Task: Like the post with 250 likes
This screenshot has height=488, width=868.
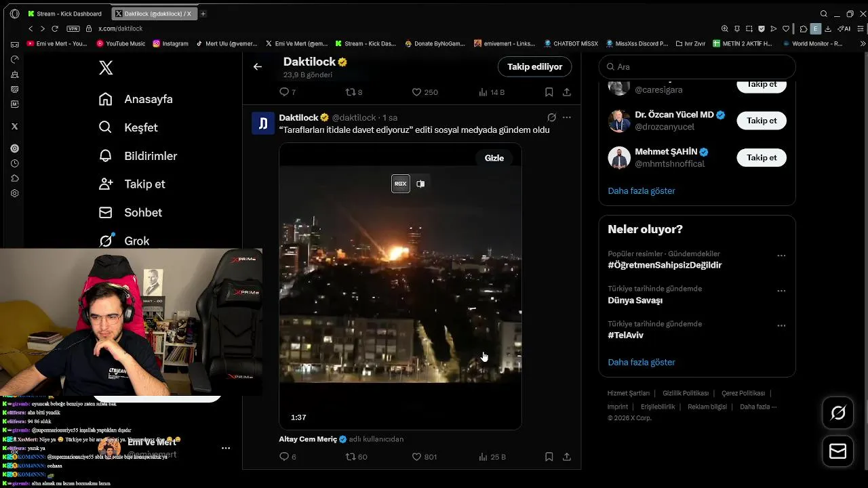Action: (x=425, y=92)
